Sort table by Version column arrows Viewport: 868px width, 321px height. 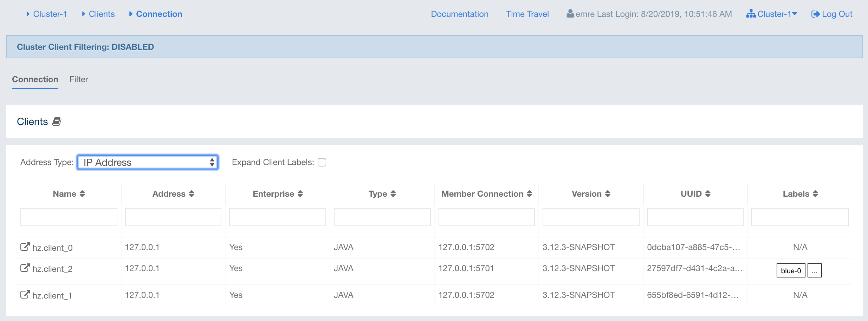pyautogui.click(x=608, y=194)
